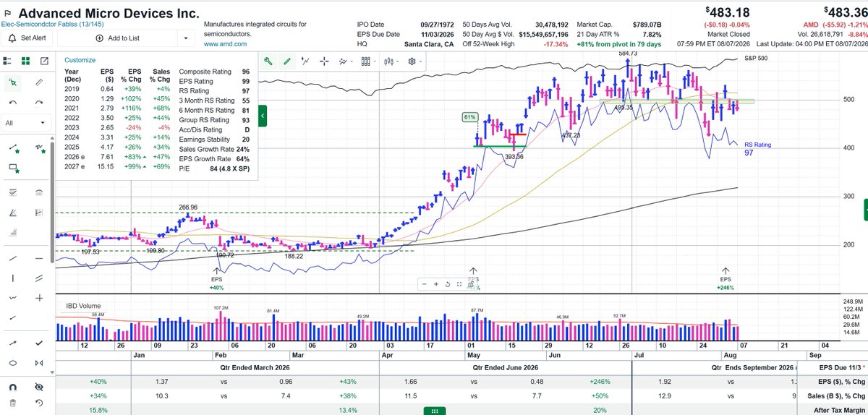
Task: Open chart in new window icon
Action: coord(44,61)
